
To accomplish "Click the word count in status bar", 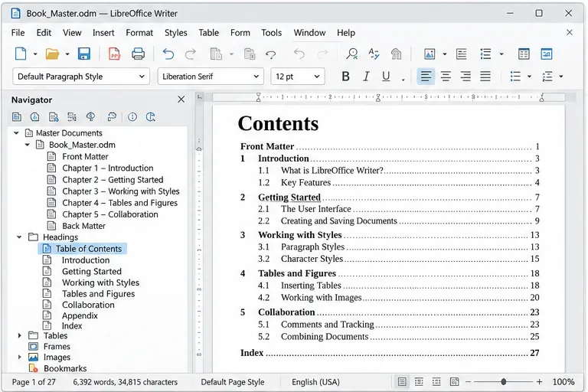I will [x=126, y=382].
